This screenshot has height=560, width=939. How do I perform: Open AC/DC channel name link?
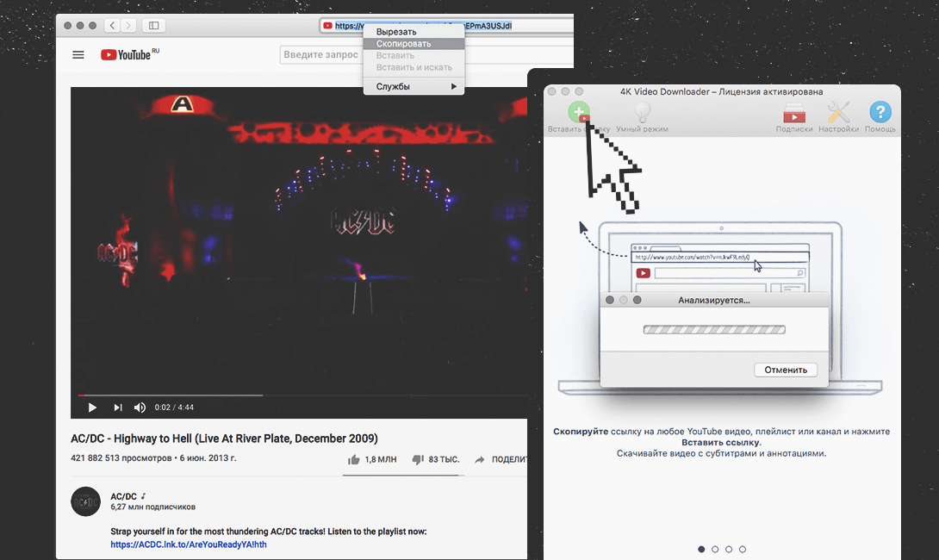click(x=123, y=496)
